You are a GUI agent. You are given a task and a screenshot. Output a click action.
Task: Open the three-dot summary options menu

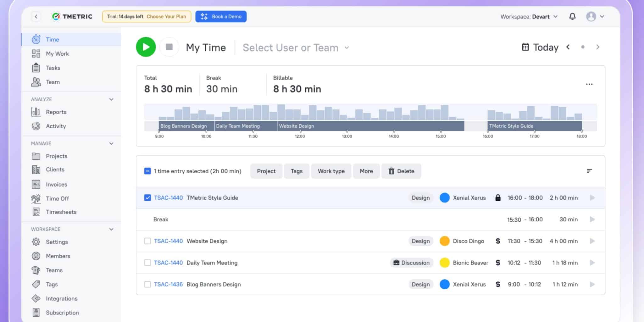pos(589,84)
